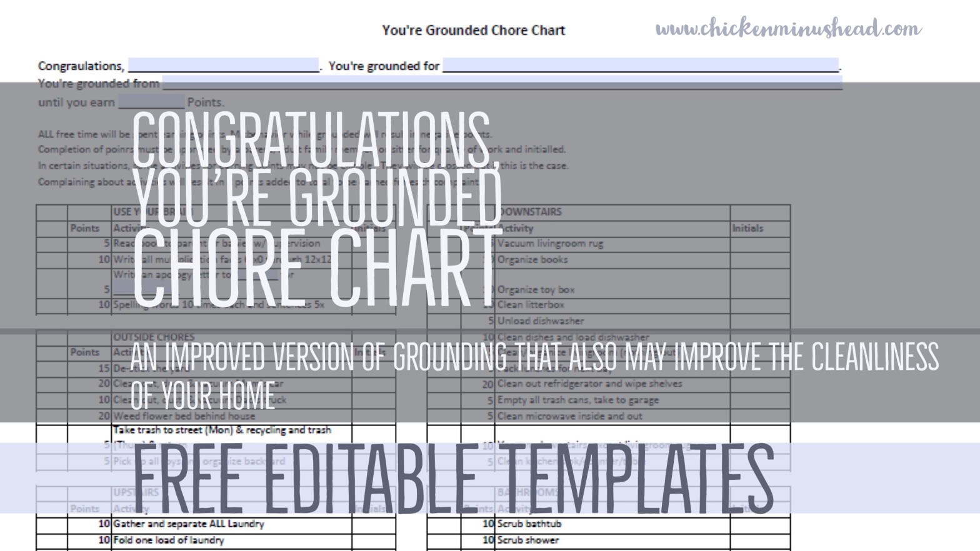
Task: Click the points field after 'until you earn'
Action: click(151, 102)
